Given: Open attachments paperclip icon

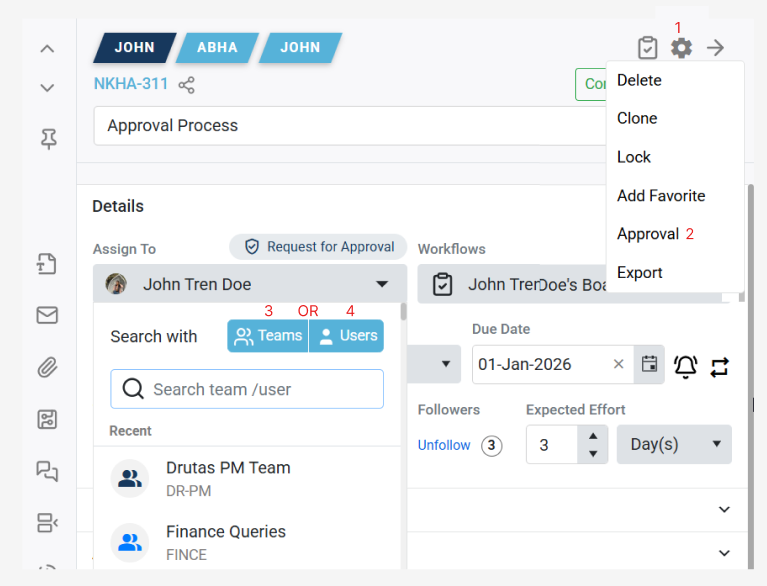Looking at the screenshot, I should [x=47, y=367].
